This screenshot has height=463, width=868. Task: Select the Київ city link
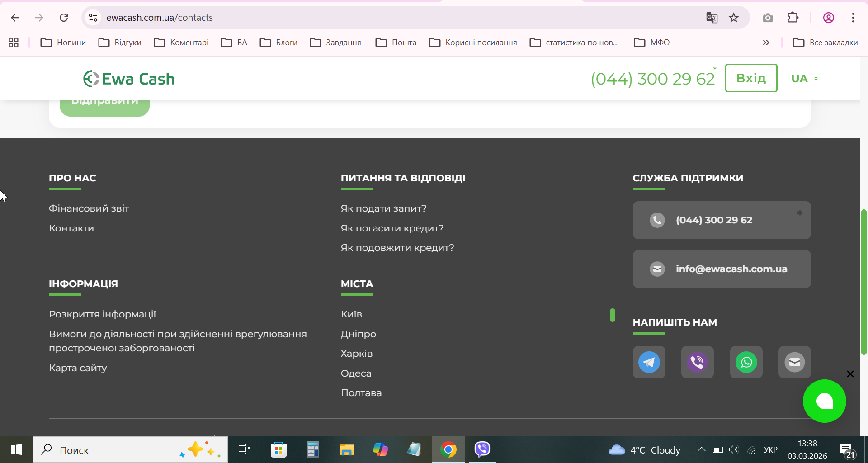tap(351, 314)
